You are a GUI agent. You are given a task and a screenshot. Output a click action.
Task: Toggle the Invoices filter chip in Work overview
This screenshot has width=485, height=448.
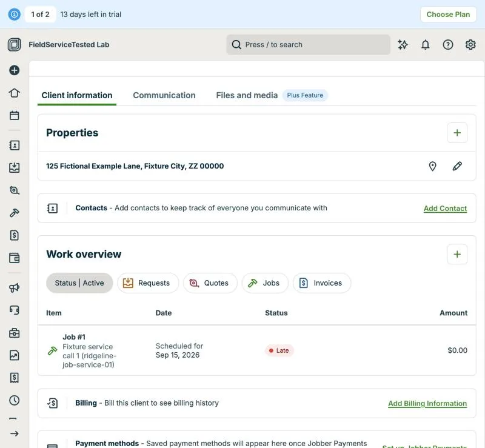click(x=322, y=283)
